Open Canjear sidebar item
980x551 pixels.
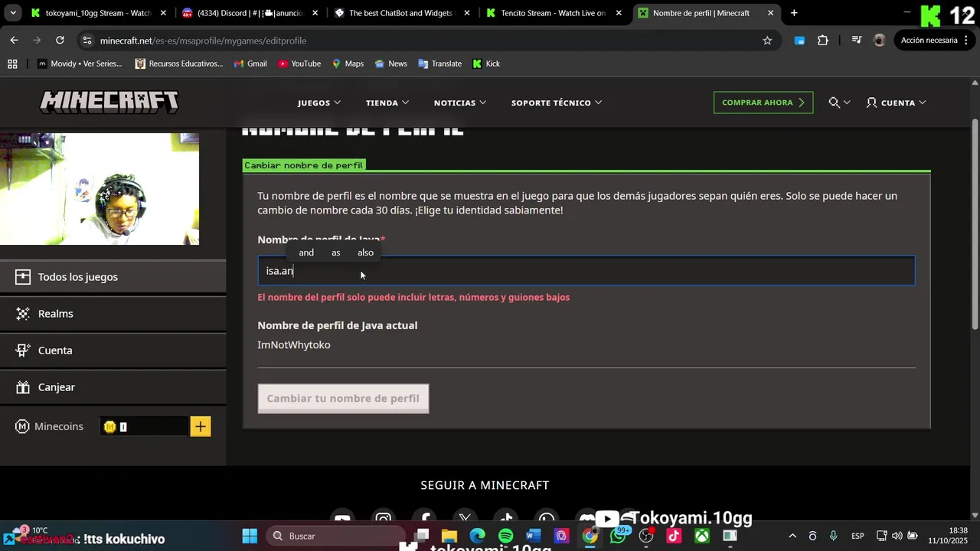coord(113,387)
